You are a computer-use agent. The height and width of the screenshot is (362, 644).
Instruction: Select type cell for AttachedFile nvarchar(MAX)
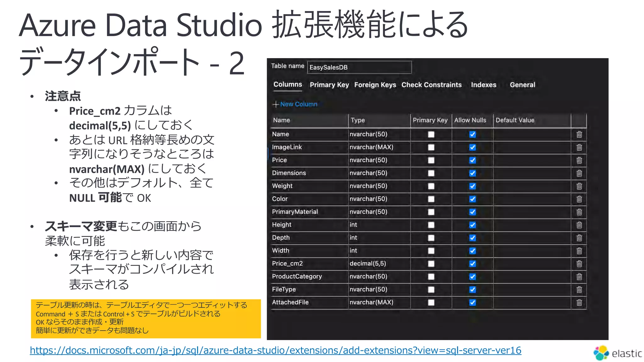pos(379,302)
